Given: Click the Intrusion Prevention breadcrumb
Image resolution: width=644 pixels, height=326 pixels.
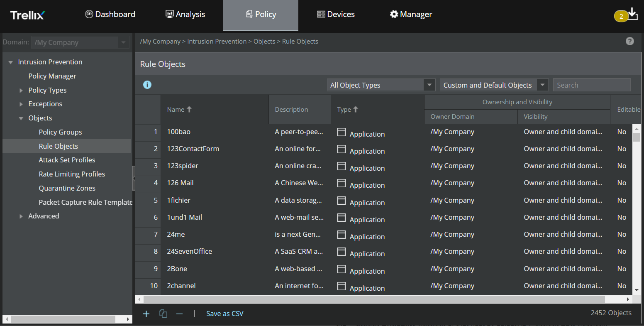Looking at the screenshot, I should click(x=217, y=42).
